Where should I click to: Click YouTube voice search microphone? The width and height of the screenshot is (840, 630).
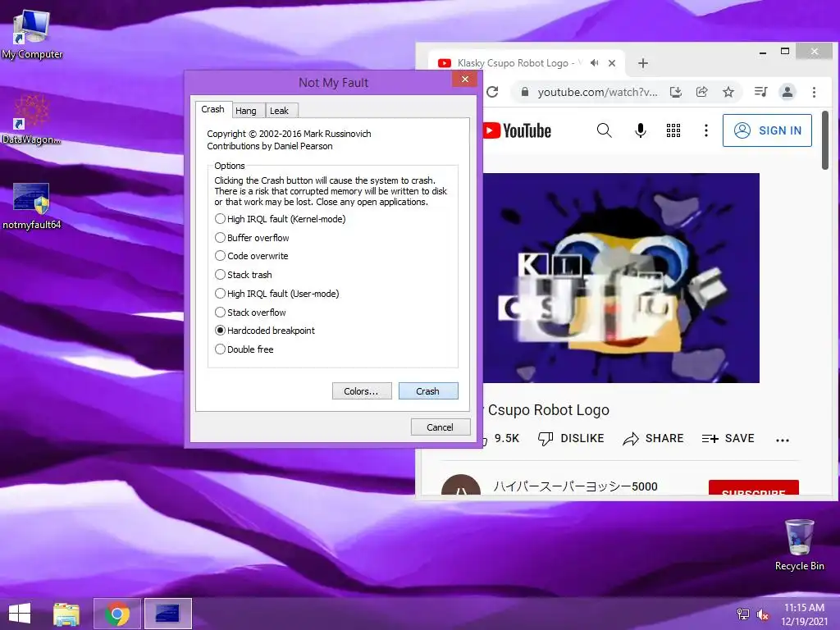click(x=640, y=130)
